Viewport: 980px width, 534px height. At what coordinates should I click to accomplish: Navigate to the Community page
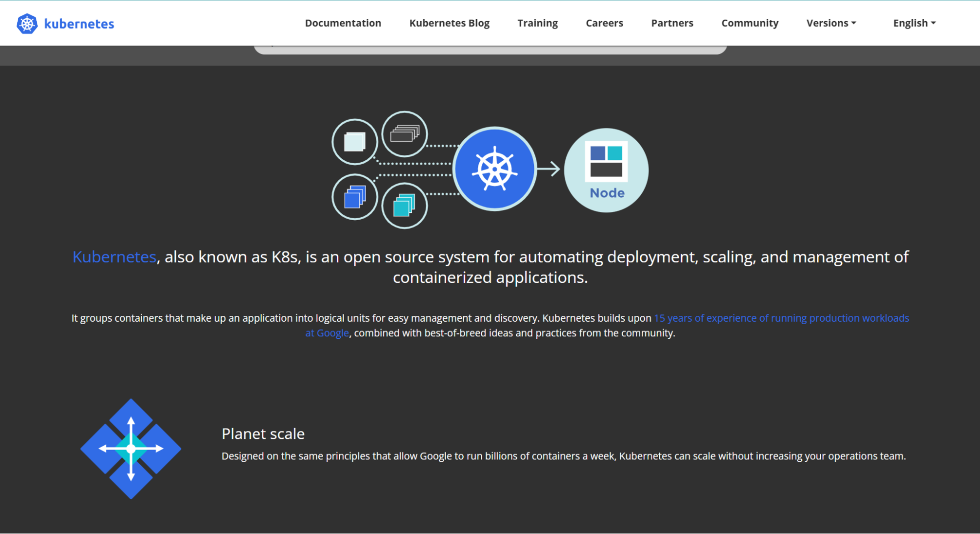tap(750, 23)
